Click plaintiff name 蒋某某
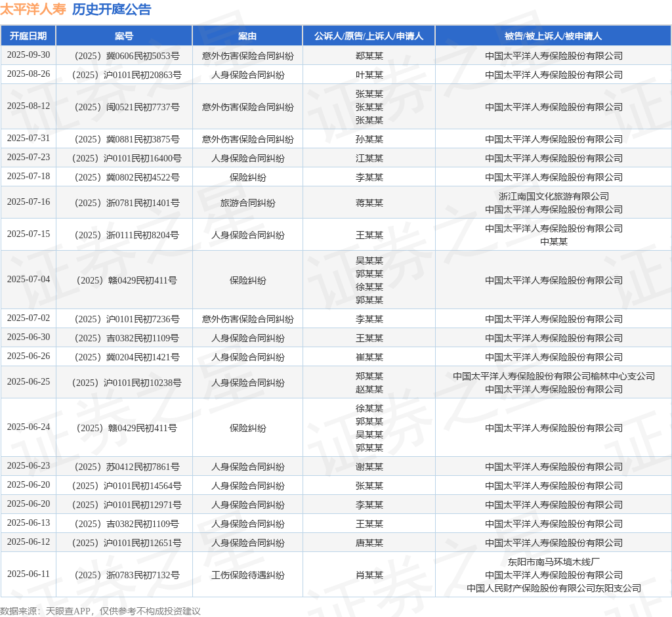672x617 pixels. tap(369, 203)
